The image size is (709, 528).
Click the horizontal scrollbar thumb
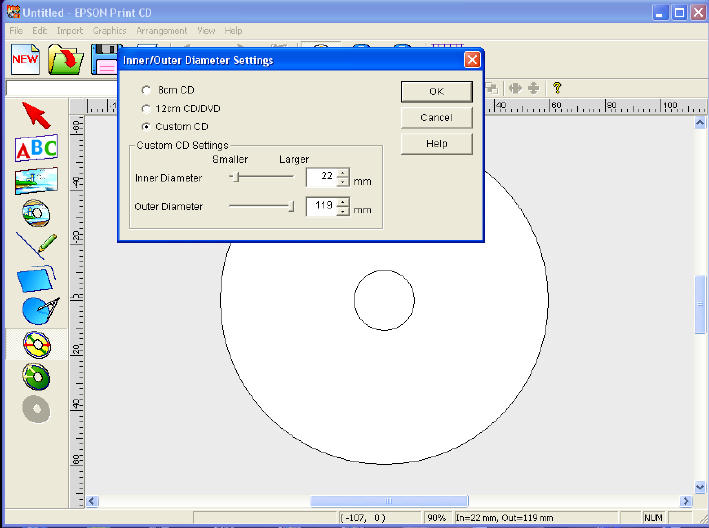pyautogui.click(x=389, y=501)
